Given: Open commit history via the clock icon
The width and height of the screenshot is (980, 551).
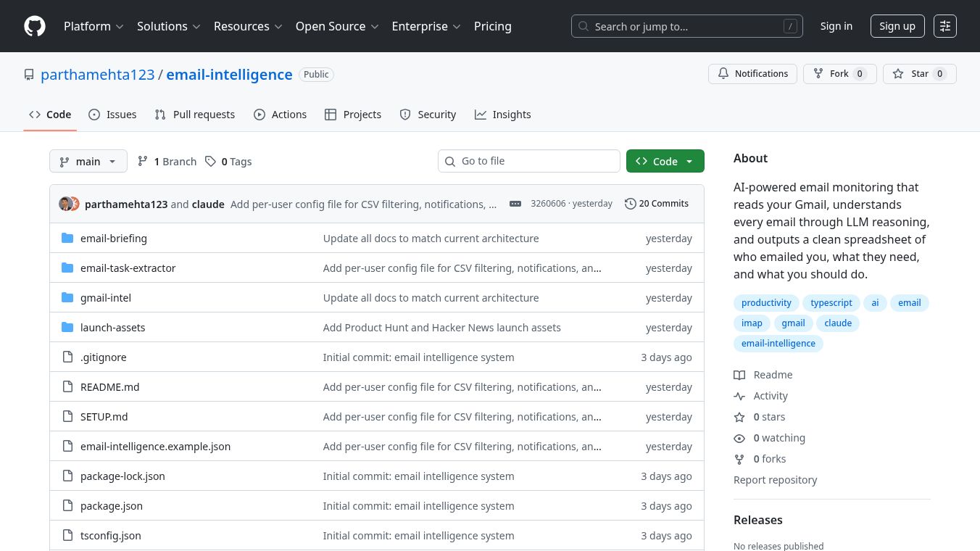Looking at the screenshot, I should point(630,204).
